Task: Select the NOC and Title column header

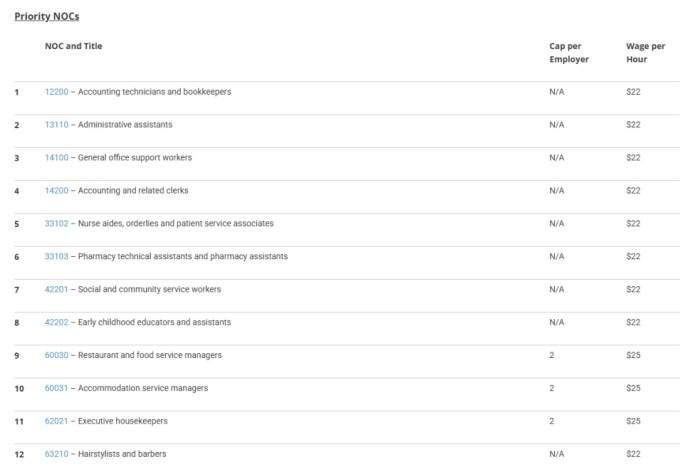Action: (73, 46)
